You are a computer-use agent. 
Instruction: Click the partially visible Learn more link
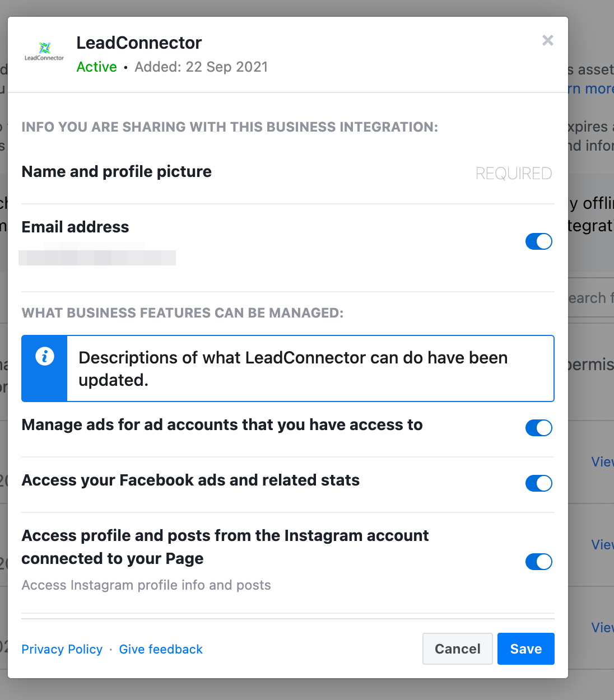(x=591, y=88)
